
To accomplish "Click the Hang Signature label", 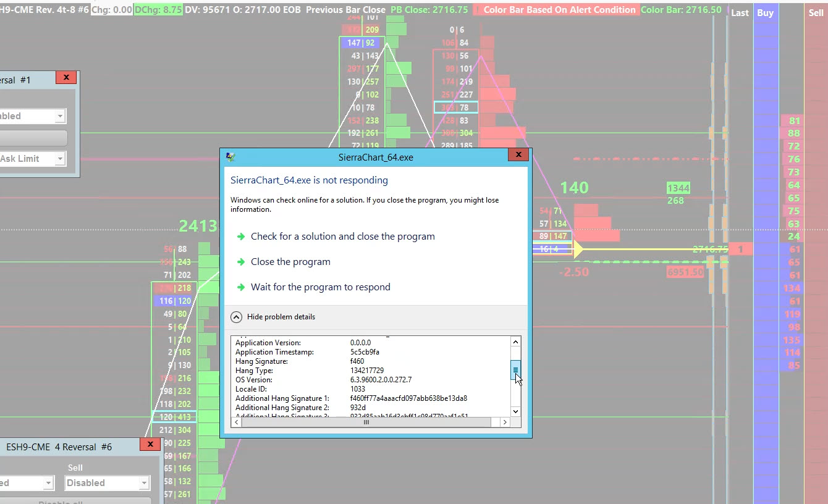I will (x=261, y=361).
